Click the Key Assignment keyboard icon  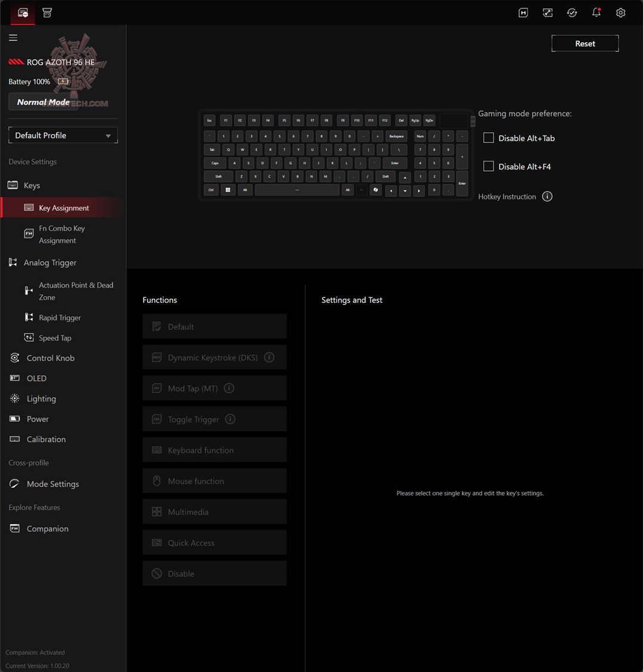(29, 207)
